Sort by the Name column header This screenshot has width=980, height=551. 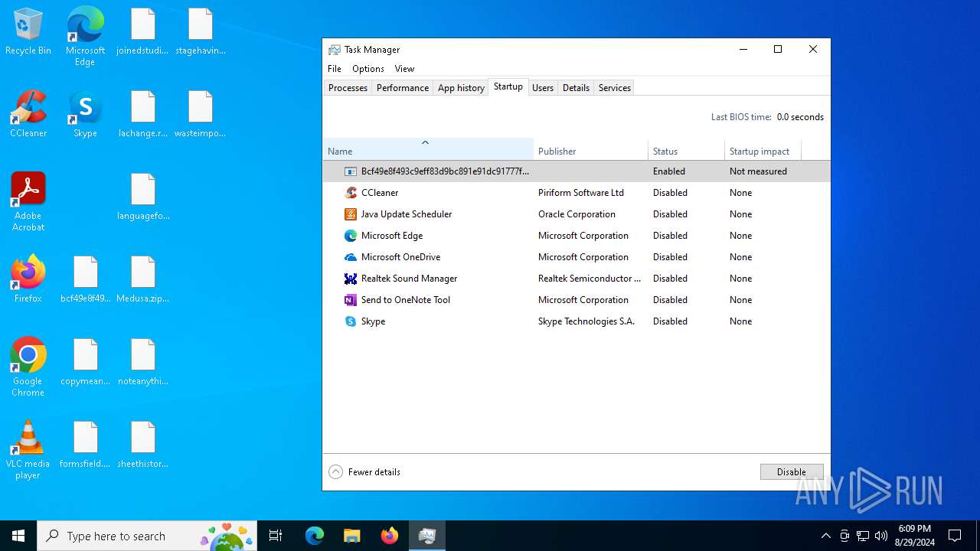(428, 149)
